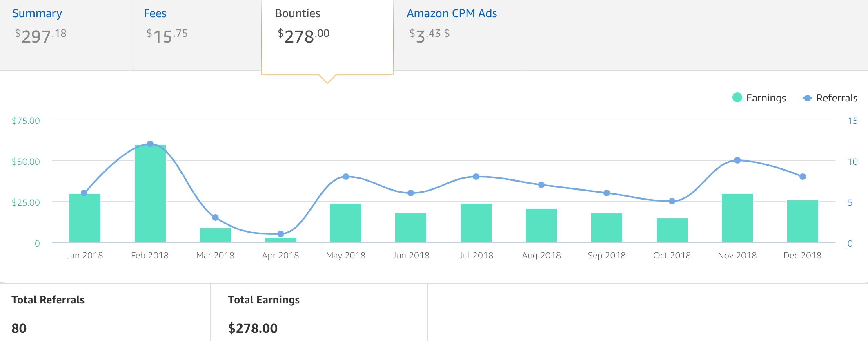The width and height of the screenshot is (868, 341).
Task: Select the May 2018 earnings bar
Action: [x=345, y=223]
